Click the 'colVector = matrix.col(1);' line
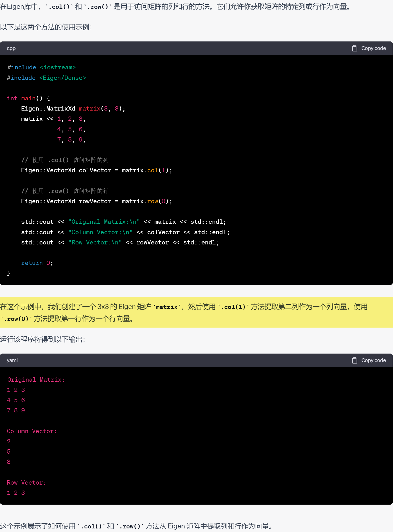Screen dimensions: 393x532 96,170
